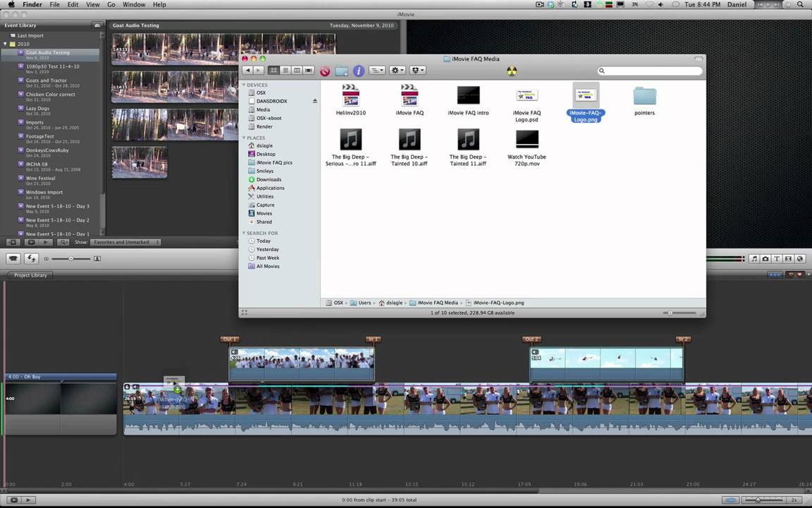
Task: Switch Finder to column view
Action: [x=297, y=71]
